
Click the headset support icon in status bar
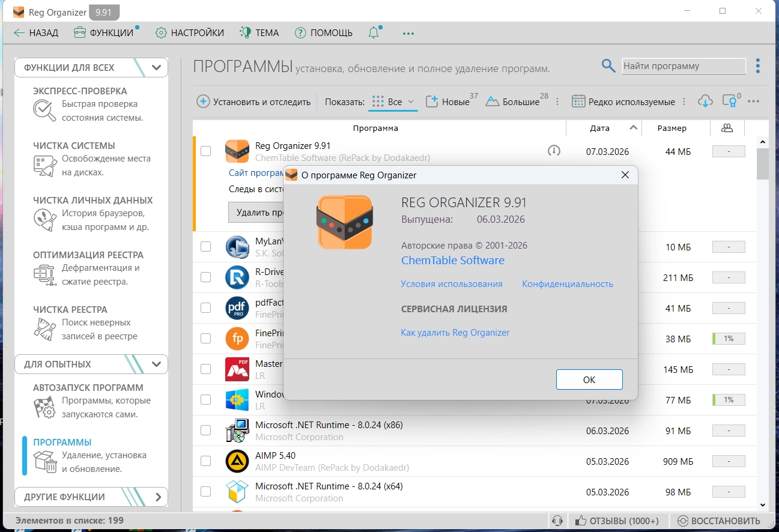coord(557,521)
